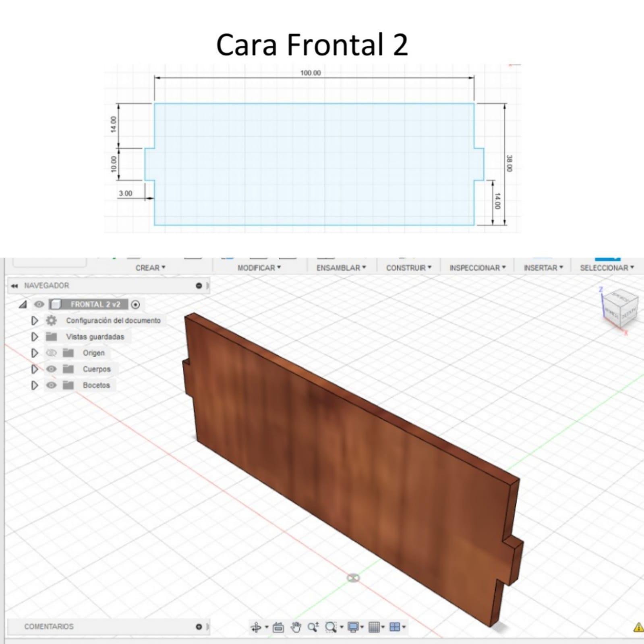Click the COMENTARIOS panel title
This screenshot has height=644, width=644.
49,627
